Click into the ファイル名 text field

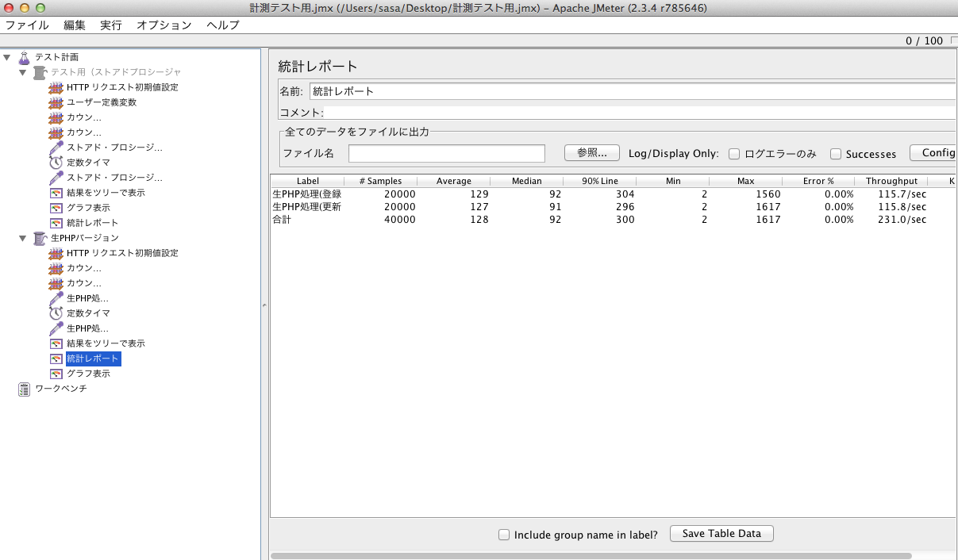(446, 153)
